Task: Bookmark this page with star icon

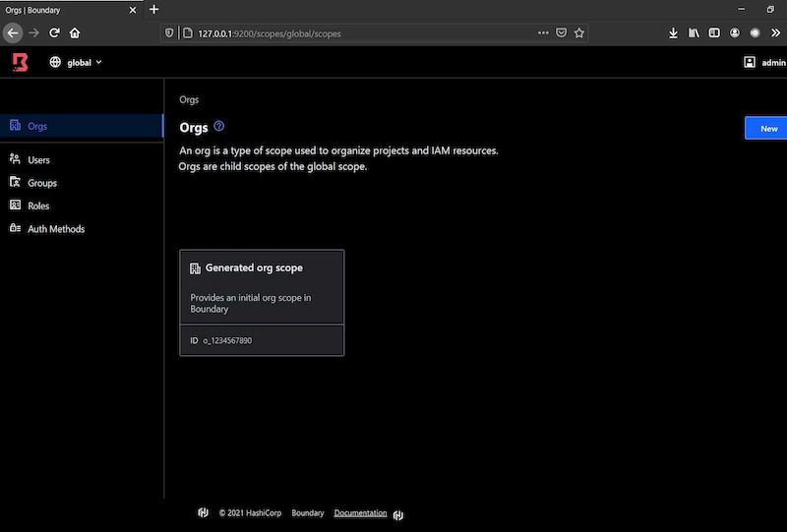Action: (x=579, y=33)
